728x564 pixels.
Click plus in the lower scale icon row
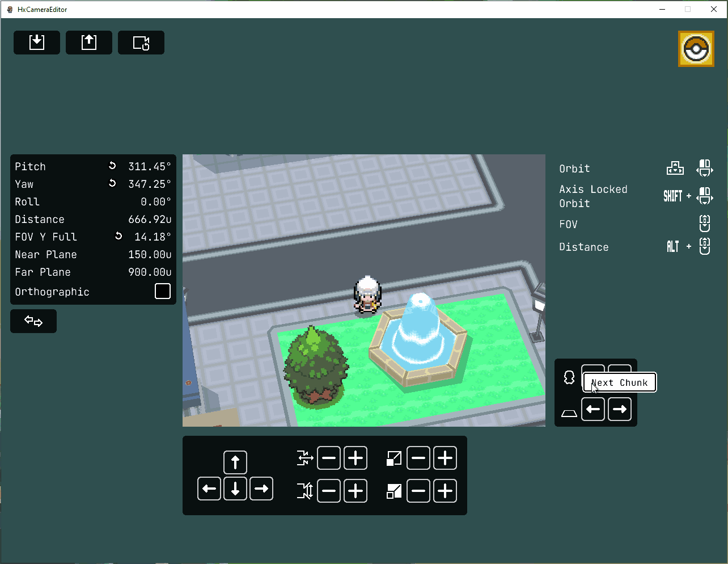[x=445, y=491]
